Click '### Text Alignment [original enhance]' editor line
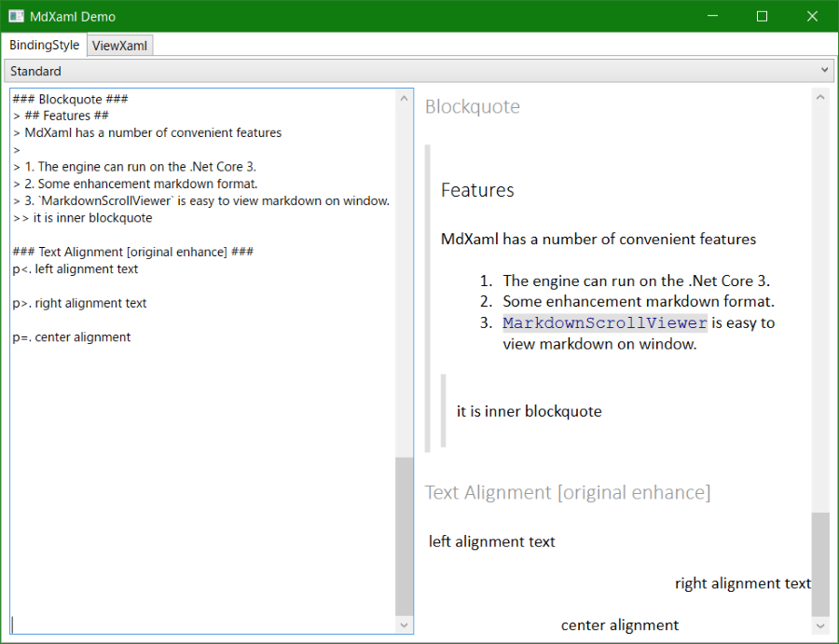This screenshot has height=644, width=839. pyautogui.click(x=132, y=252)
